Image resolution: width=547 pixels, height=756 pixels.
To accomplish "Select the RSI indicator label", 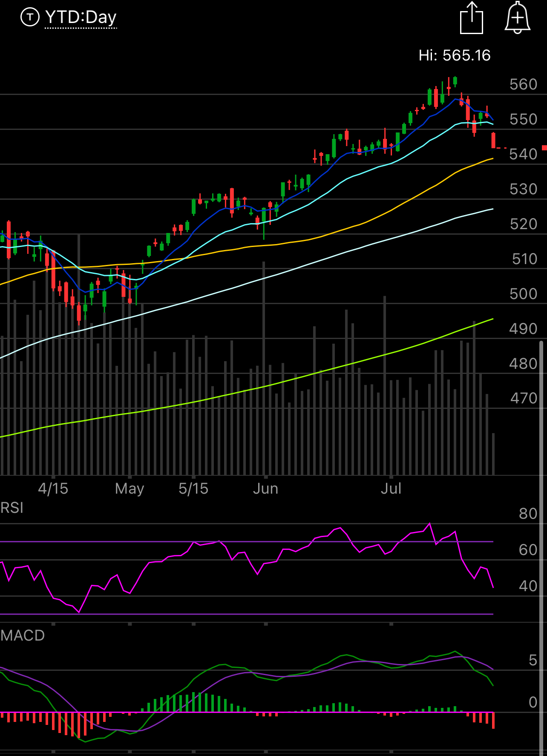I will [x=12, y=508].
